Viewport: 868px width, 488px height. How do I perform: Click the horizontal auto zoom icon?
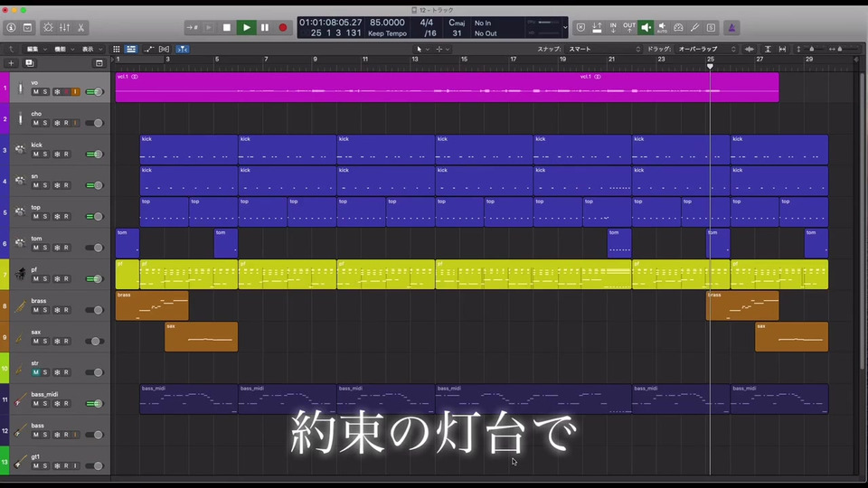(782, 49)
